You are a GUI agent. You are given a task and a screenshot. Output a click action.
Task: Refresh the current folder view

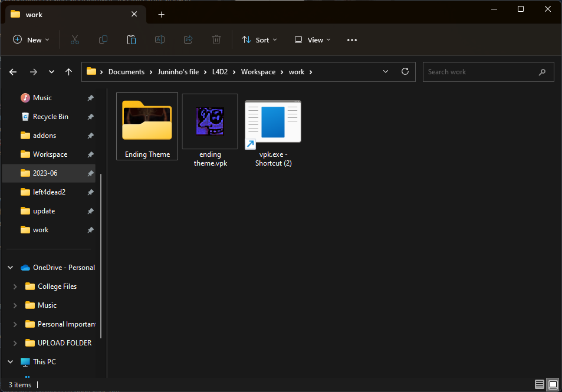(405, 72)
